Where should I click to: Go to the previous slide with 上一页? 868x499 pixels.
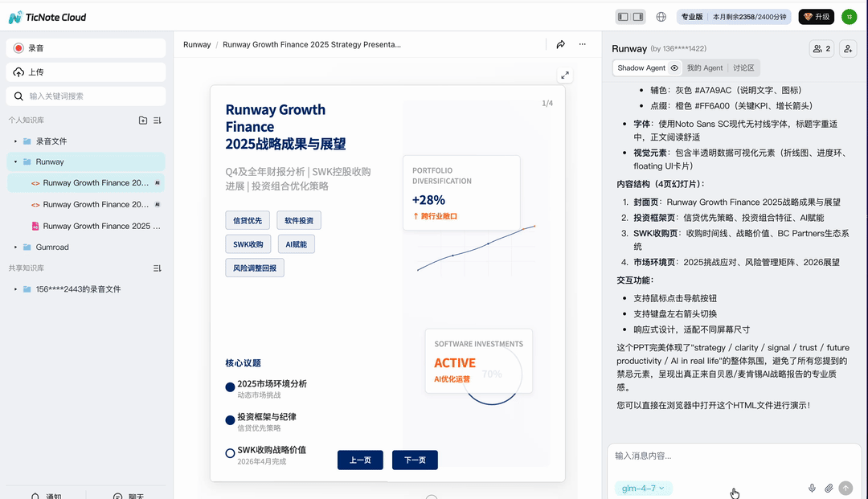[360, 460]
